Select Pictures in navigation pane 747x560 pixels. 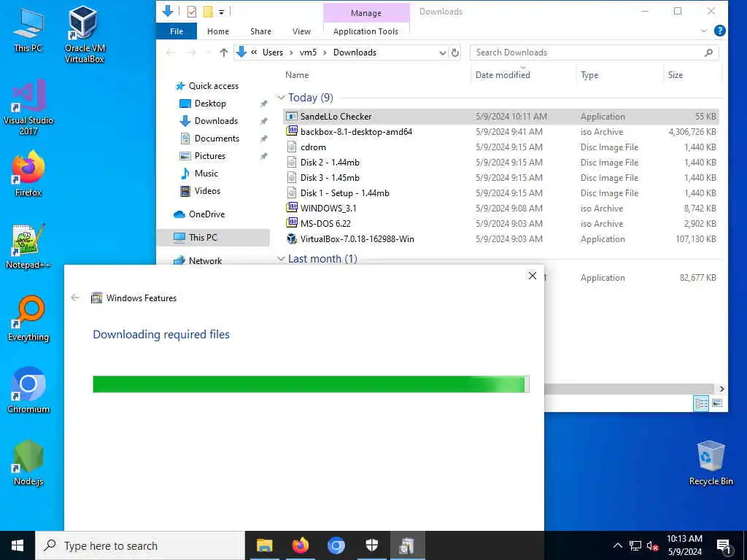209,156
